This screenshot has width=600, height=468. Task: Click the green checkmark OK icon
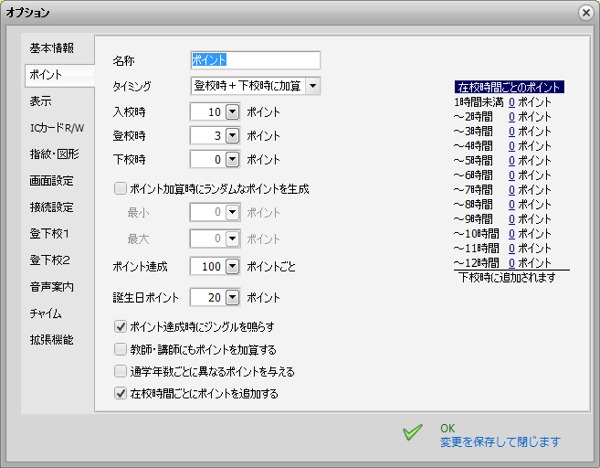point(412,433)
